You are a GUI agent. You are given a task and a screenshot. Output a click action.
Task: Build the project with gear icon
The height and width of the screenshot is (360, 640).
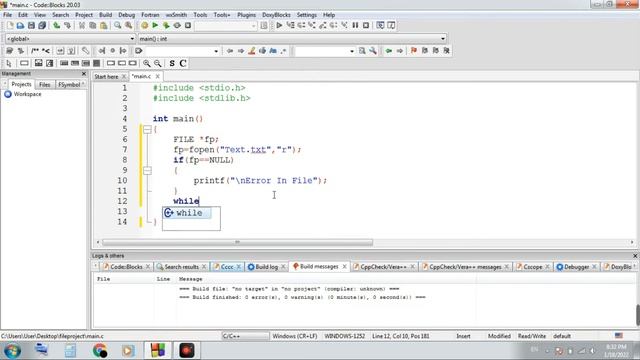(x=144, y=25)
